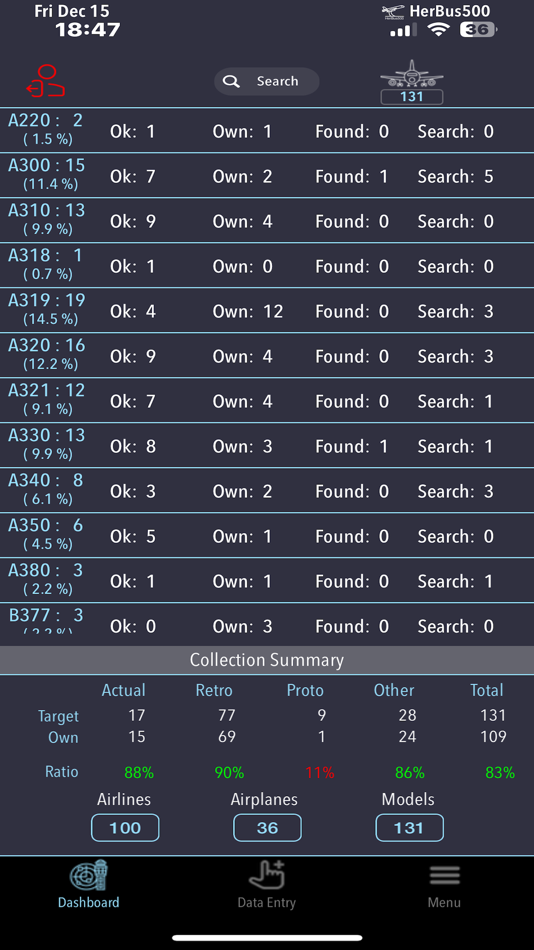Tap the battery indicator showing 36
Image resolution: width=534 pixels, height=950 pixels.
click(478, 29)
